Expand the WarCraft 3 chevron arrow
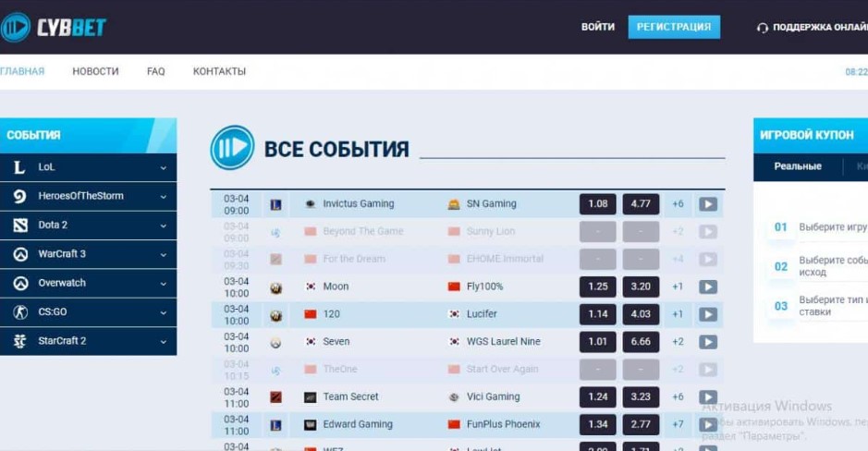The image size is (868, 451). pyautogui.click(x=164, y=255)
